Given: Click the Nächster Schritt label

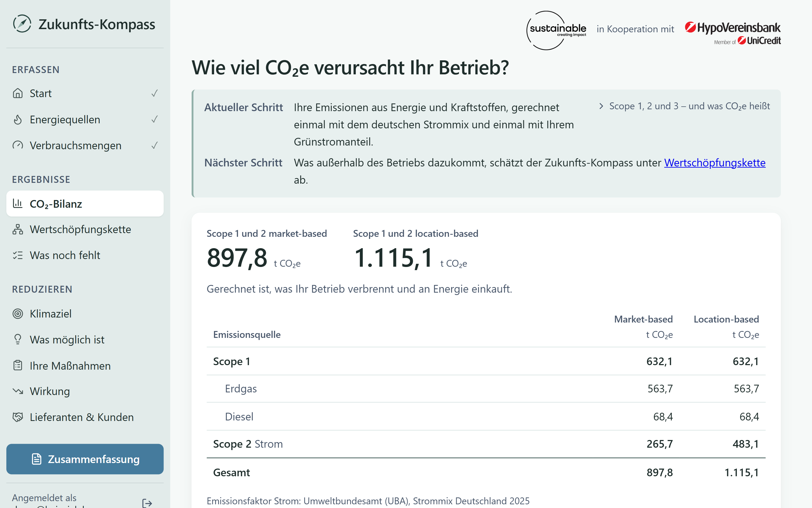Looking at the screenshot, I should [243, 163].
